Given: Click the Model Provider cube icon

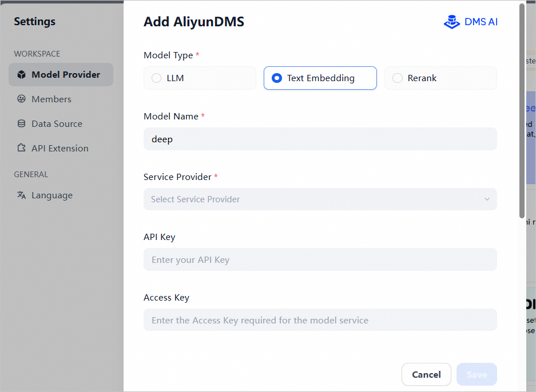Looking at the screenshot, I should [x=22, y=74].
